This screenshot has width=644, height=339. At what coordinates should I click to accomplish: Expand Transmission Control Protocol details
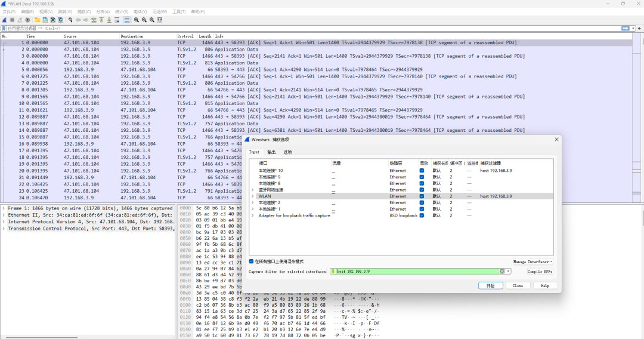coord(4,228)
